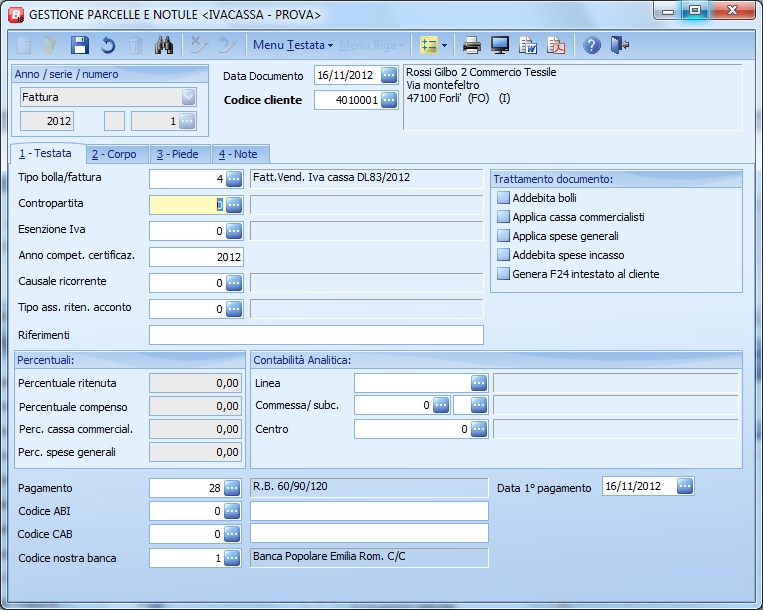The width and height of the screenshot is (763, 610).
Task: Open date picker for Data 1° pagamento
Action: coord(685,487)
